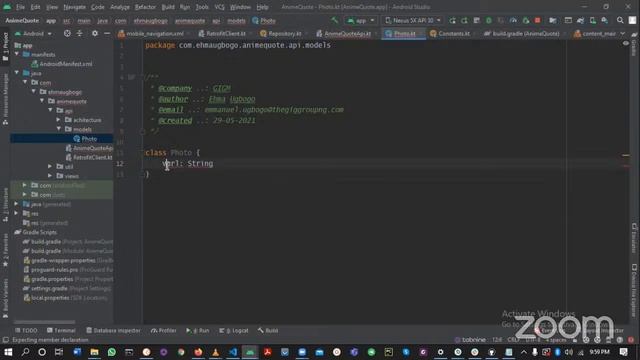Open the Build menu
The image size is (640, 360).
168,7
